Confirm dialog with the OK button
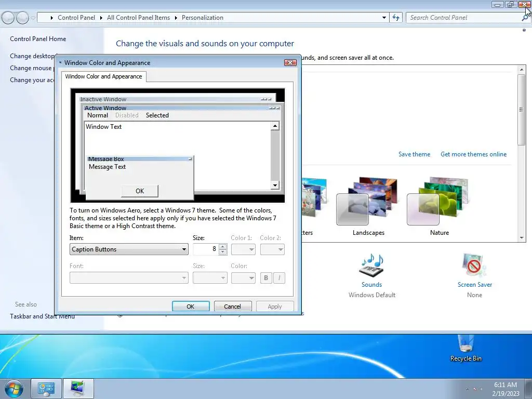This screenshot has width=532, height=399. (x=191, y=307)
